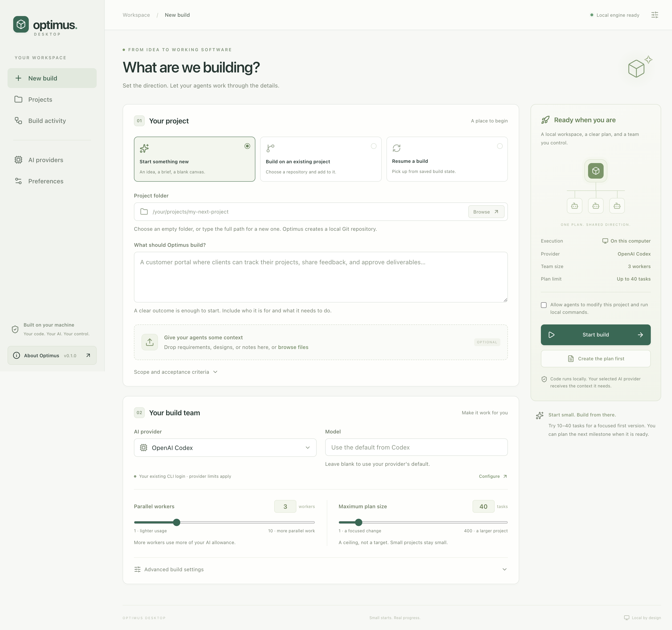This screenshot has width=672, height=630.
Task: Click the monitor icon next to Local by design
Action: (x=626, y=617)
